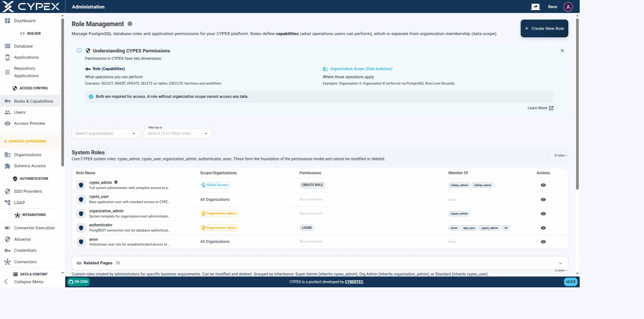Screen dimensions: 644x319
Task: Click the Access Preview eye icon
Action: pos(7,123)
